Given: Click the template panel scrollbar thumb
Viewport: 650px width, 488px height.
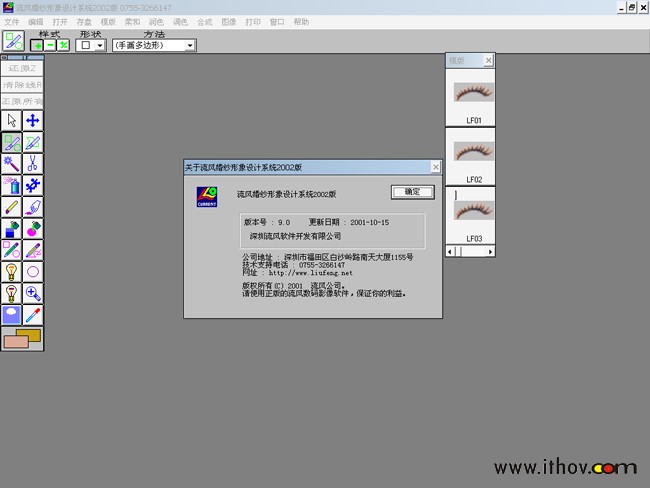Looking at the screenshot, I should point(458,252).
